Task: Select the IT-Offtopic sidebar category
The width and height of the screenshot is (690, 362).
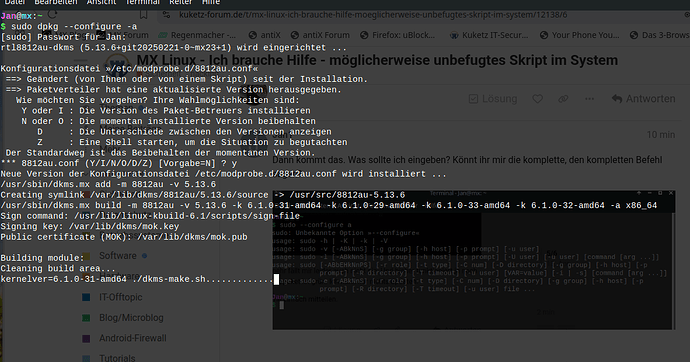Action: 121,297
